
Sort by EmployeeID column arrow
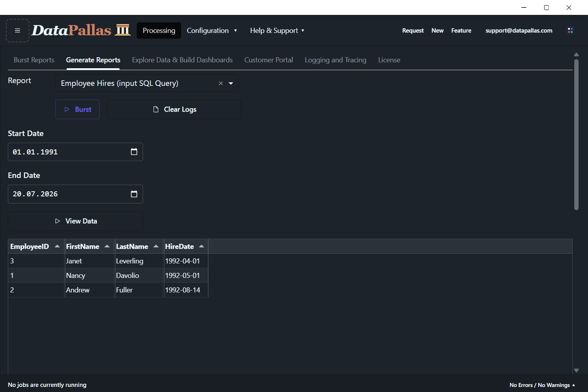57,246
